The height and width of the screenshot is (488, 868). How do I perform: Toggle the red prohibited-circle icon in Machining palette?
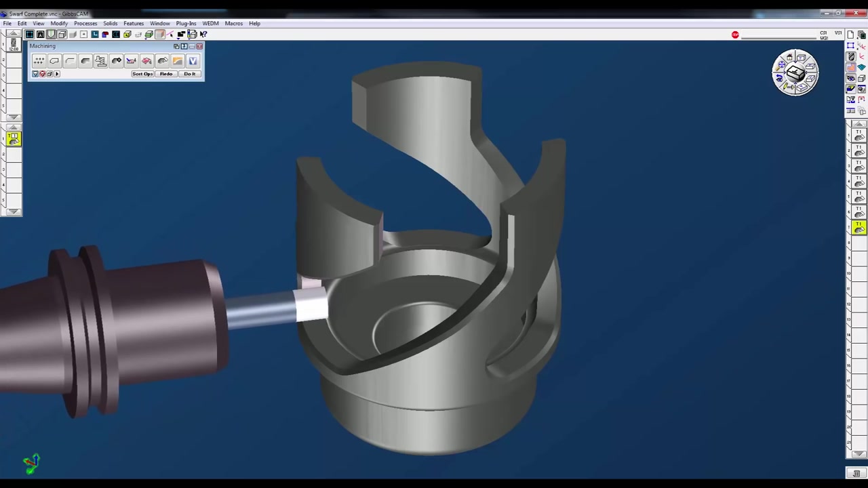(x=42, y=74)
